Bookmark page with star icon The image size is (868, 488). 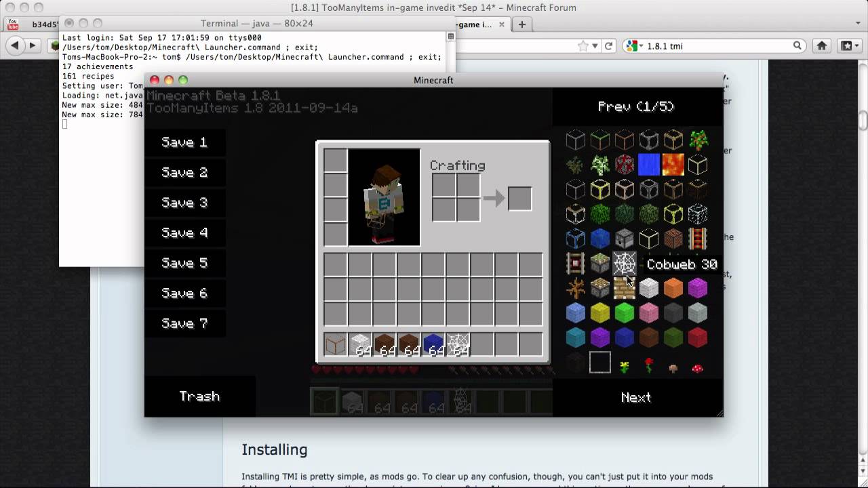coord(583,46)
